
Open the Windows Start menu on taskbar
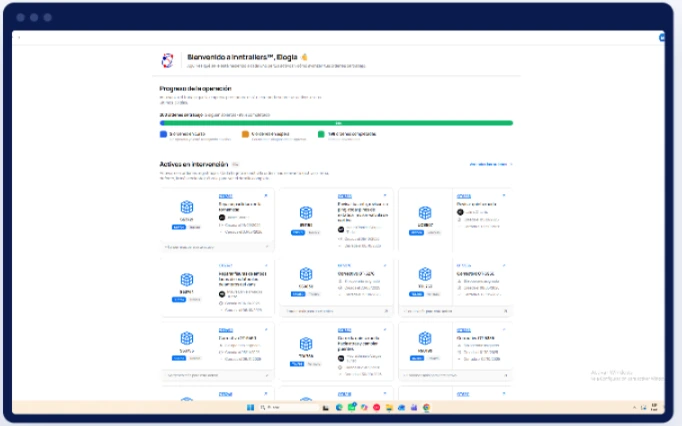[251, 407]
